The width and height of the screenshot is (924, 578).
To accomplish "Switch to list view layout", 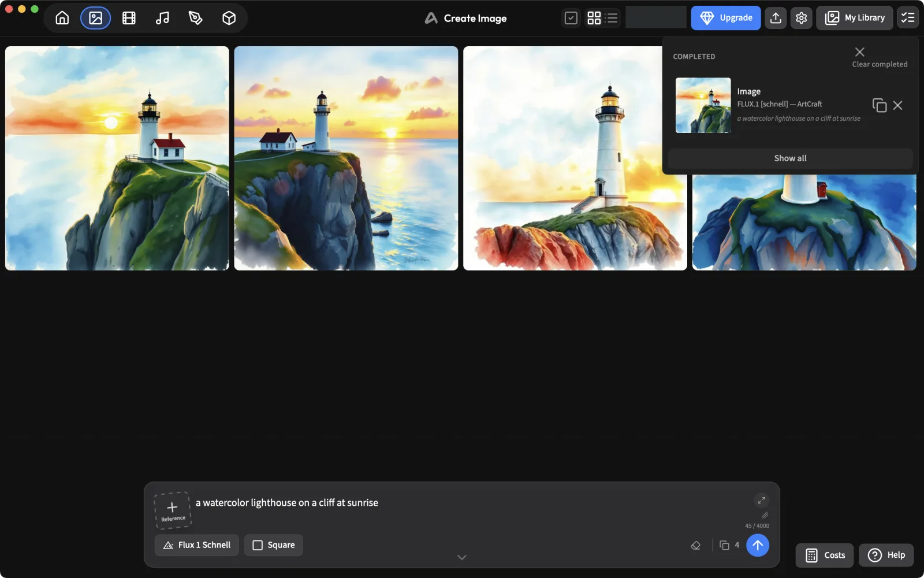I will pyautogui.click(x=612, y=18).
